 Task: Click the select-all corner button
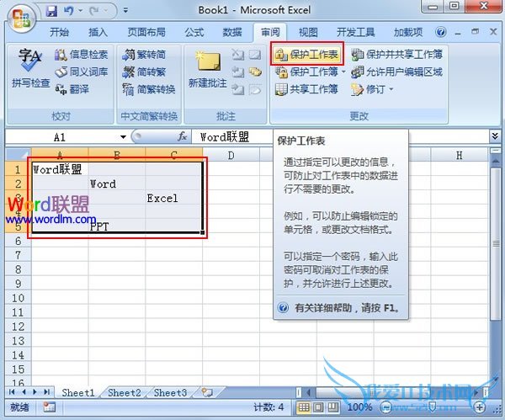coord(18,155)
